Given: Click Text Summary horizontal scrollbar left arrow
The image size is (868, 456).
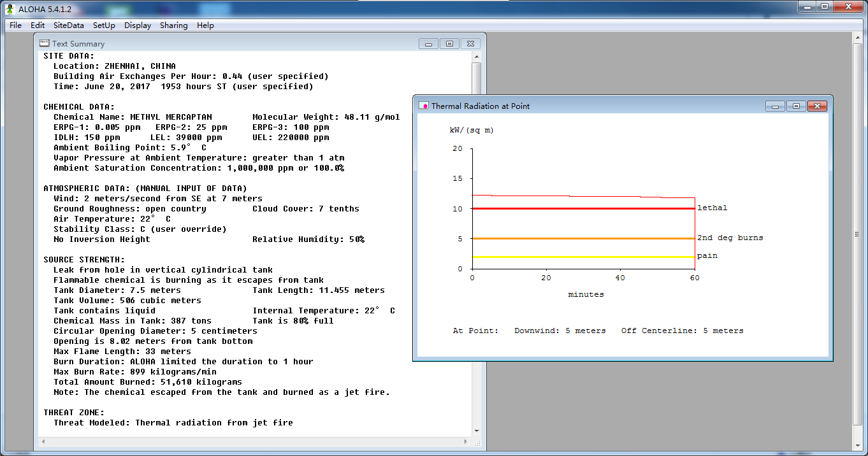Looking at the screenshot, I should (43, 441).
